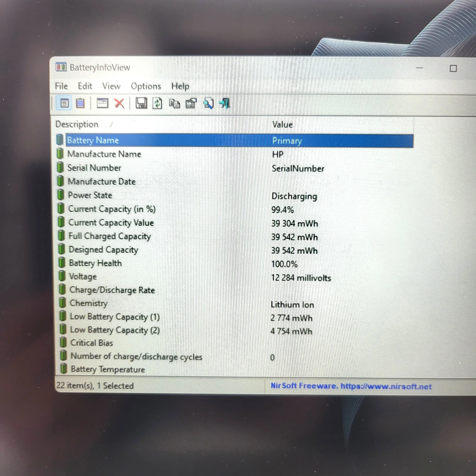Switch to Battery Log clipboard icon
Viewport: 476px width, 476px height.
pos(80,103)
